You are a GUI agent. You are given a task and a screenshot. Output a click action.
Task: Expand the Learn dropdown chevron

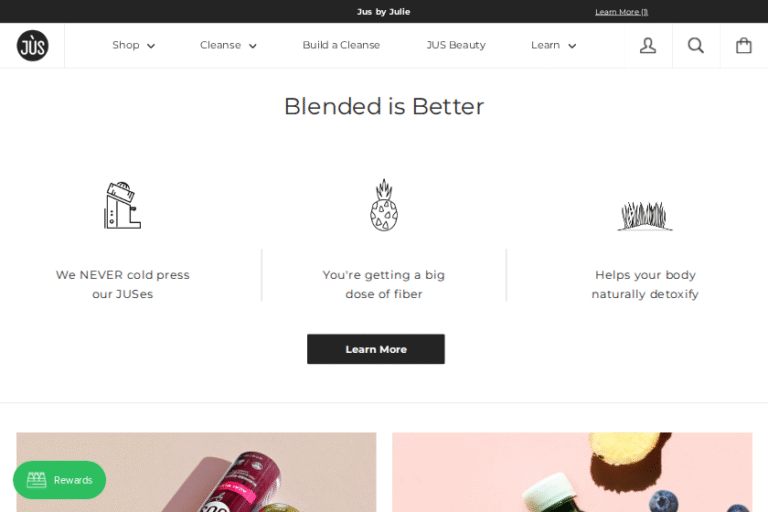tap(572, 46)
